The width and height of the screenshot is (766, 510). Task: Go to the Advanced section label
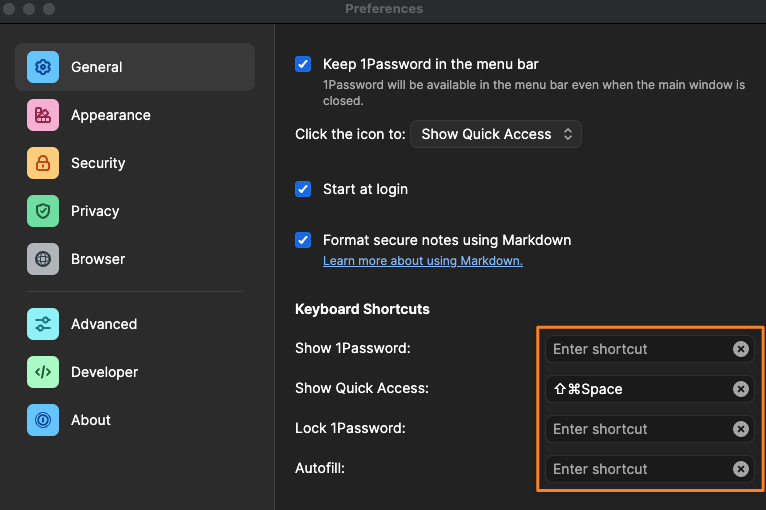point(104,324)
